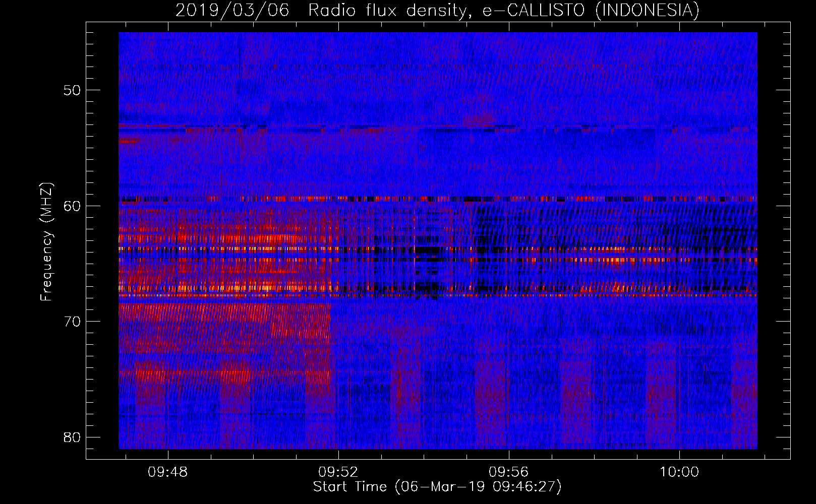Click the '60' frequency tick label
The image size is (816, 504).
point(72,206)
